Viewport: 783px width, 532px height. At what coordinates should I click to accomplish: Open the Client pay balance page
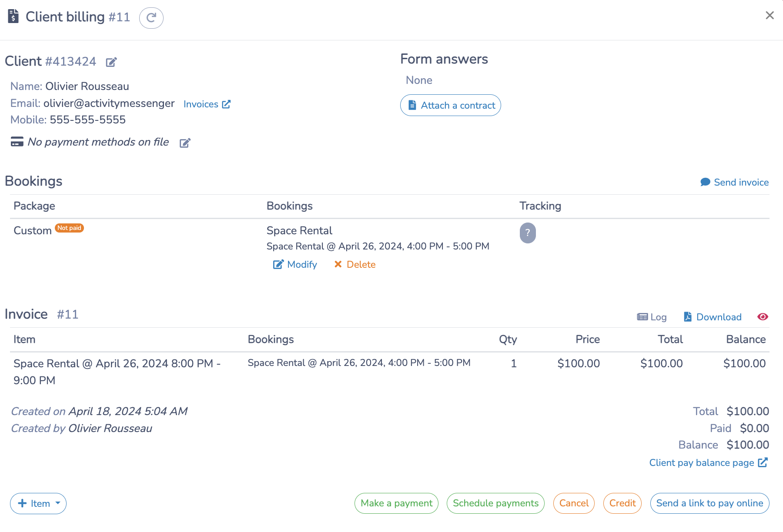pyautogui.click(x=709, y=462)
